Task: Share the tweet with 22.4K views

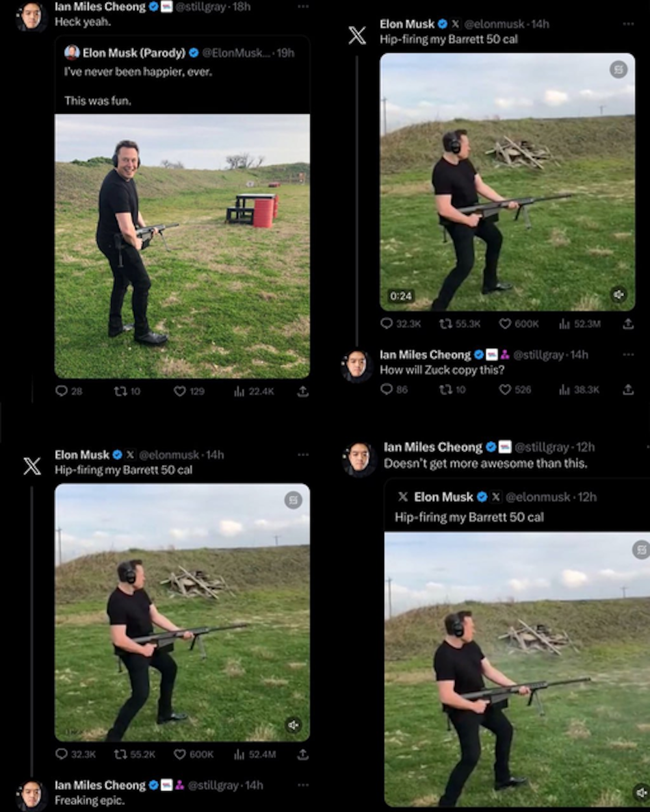Action: pyautogui.click(x=303, y=391)
